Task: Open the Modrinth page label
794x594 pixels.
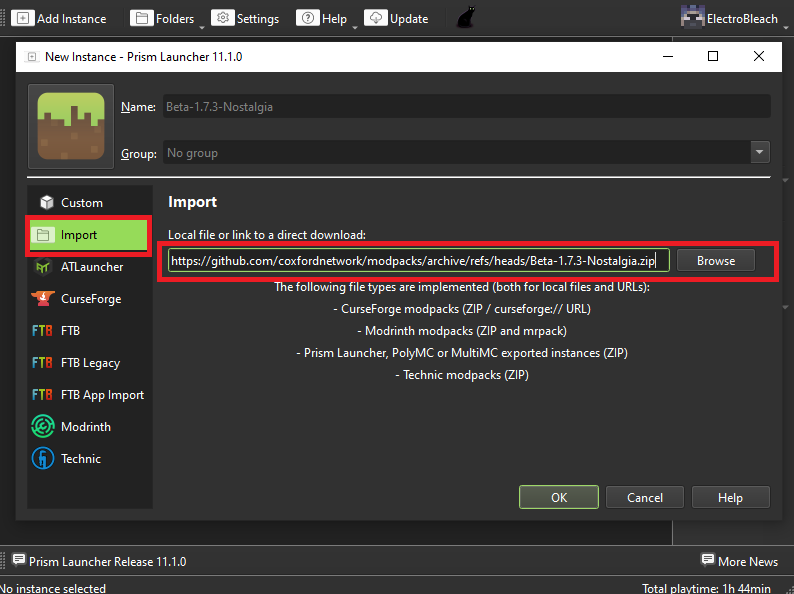Action: pyautogui.click(x=86, y=427)
